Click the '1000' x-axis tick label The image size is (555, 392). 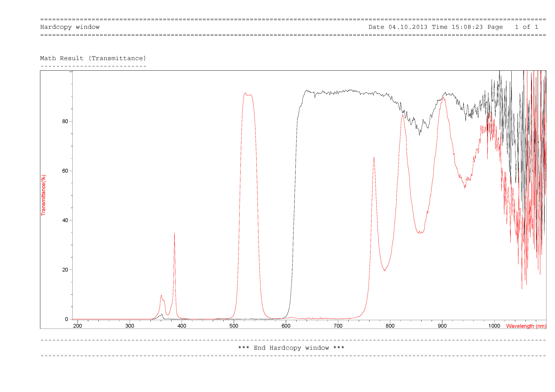494,326
